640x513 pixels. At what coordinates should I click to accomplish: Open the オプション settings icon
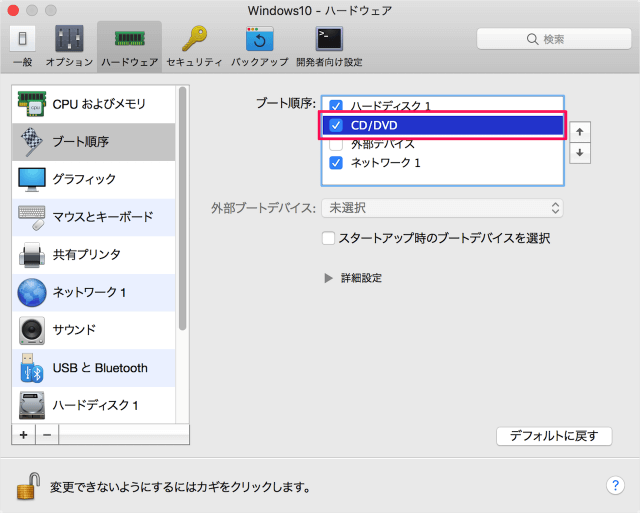[69, 46]
